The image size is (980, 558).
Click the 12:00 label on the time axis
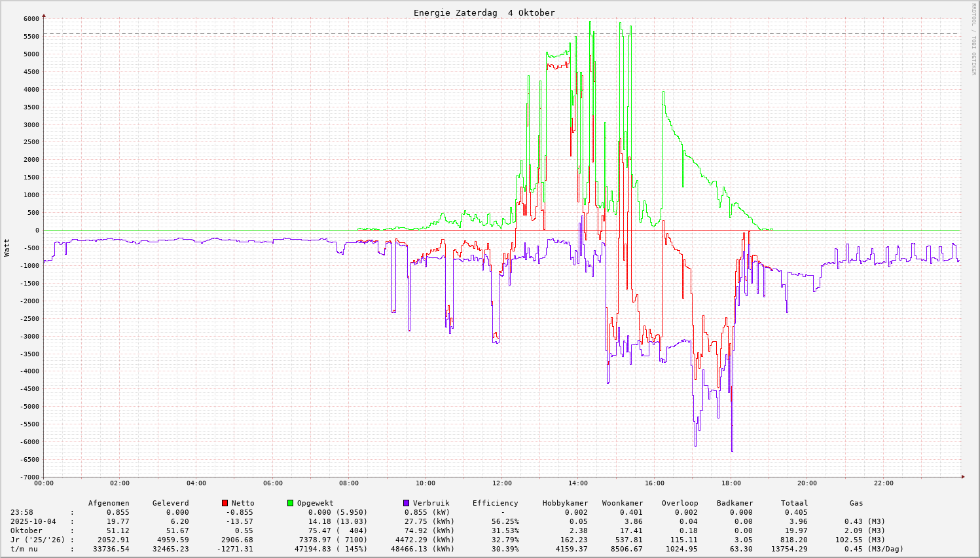click(501, 483)
